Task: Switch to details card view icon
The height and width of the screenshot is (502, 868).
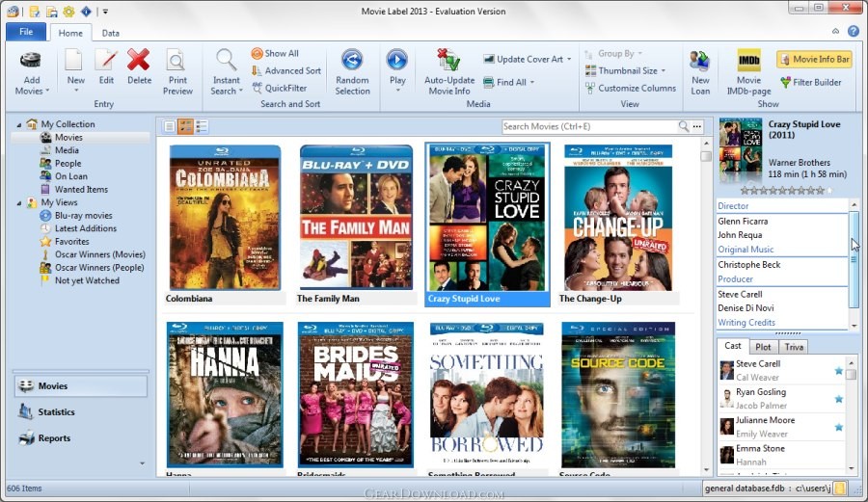Action: pos(201,127)
